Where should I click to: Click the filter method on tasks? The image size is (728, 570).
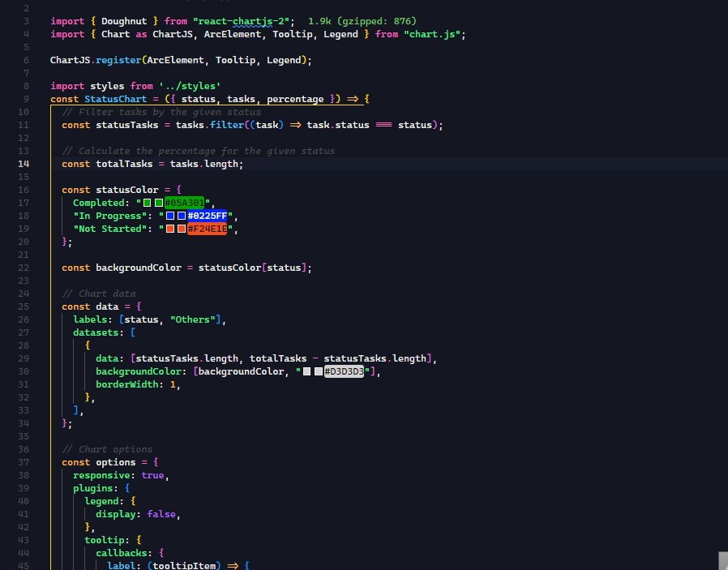(226, 125)
